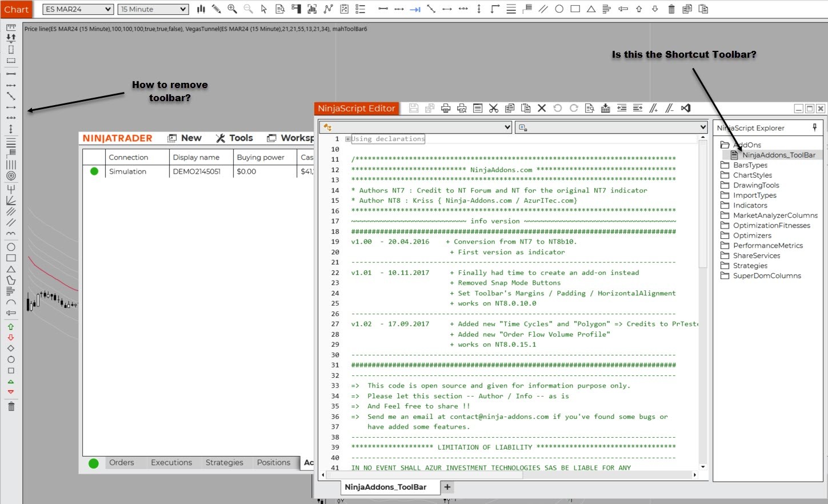
Task: Select the pencil drawing tools icon in top toolbar
Action: pos(216,9)
